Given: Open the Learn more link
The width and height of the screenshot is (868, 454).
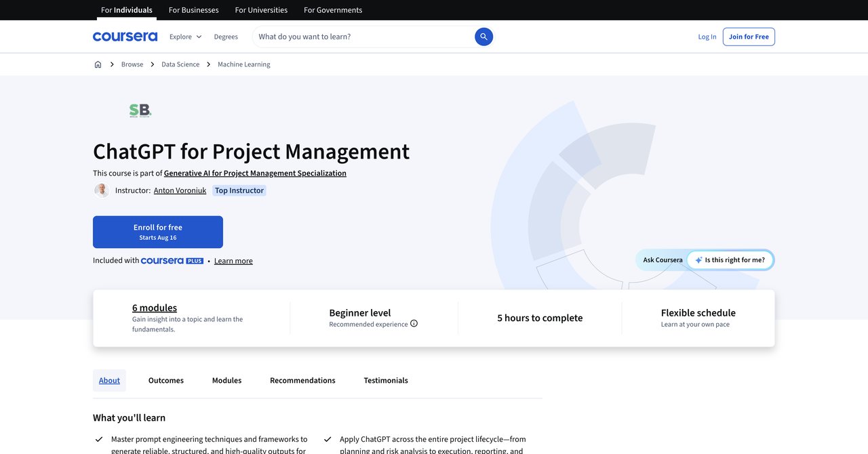Looking at the screenshot, I should pyautogui.click(x=233, y=261).
